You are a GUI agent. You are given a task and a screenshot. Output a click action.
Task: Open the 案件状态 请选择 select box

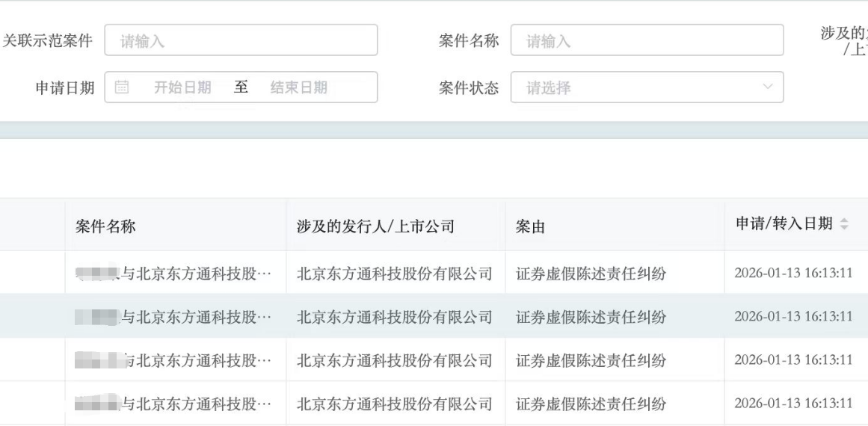(647, 87)
